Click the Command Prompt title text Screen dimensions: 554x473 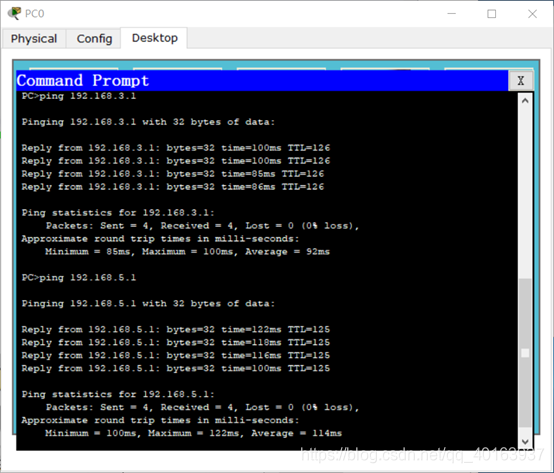[83, 81]
